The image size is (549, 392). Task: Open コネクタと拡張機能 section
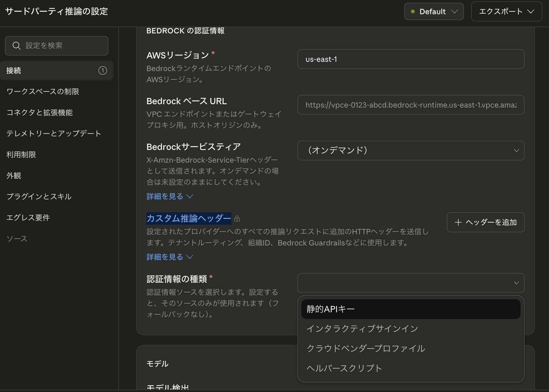57,113
